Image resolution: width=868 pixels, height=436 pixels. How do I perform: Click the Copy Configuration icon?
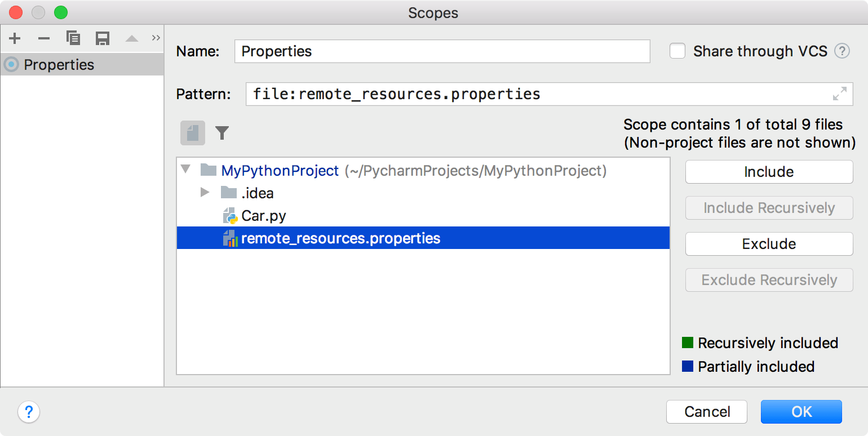pos(73,38)
